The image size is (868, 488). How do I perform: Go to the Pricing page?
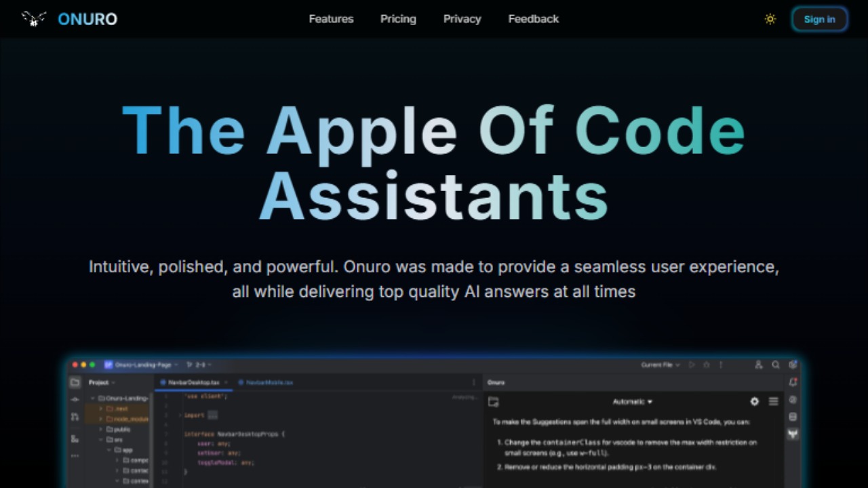[x=398, y=19]
